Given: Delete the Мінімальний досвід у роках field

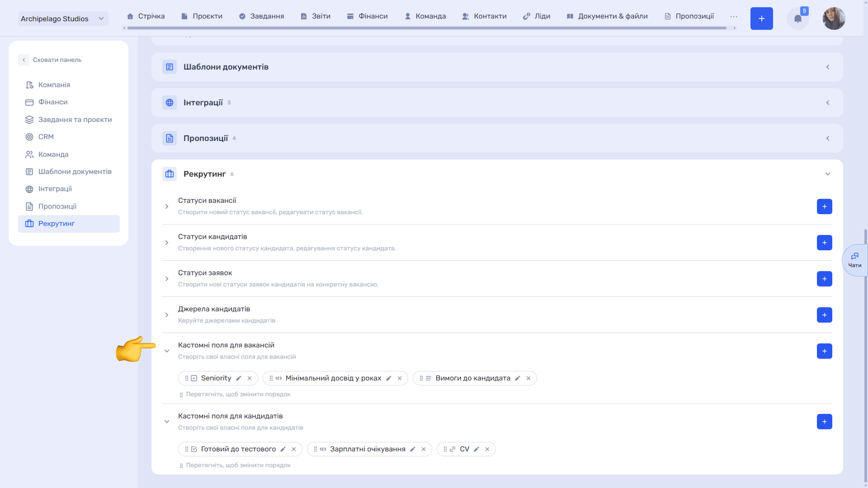Looking at the screenshot, I should coord(400,378).
